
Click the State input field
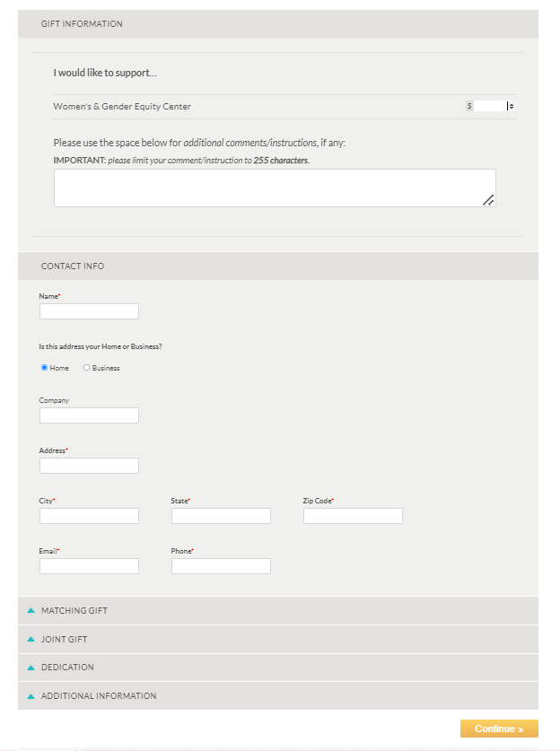pos(221,516)
